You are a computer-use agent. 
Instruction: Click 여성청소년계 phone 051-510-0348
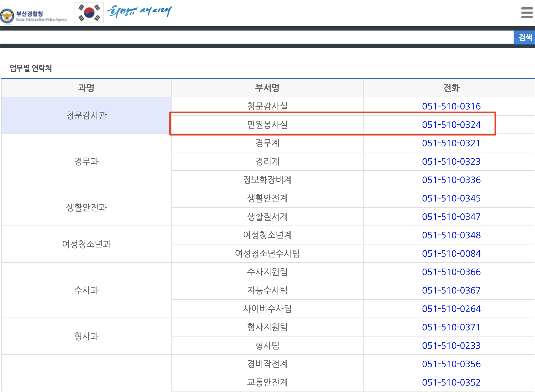[x=451, y=235]
